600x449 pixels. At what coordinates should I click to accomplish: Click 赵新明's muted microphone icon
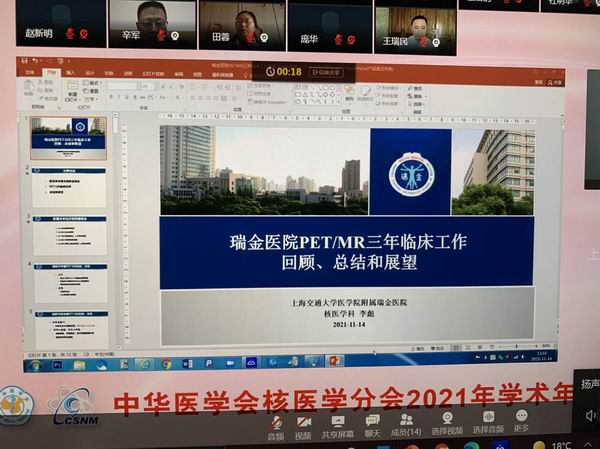70,34
